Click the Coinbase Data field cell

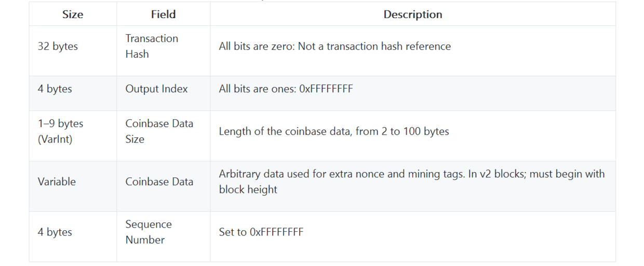(x=159, y=181)
